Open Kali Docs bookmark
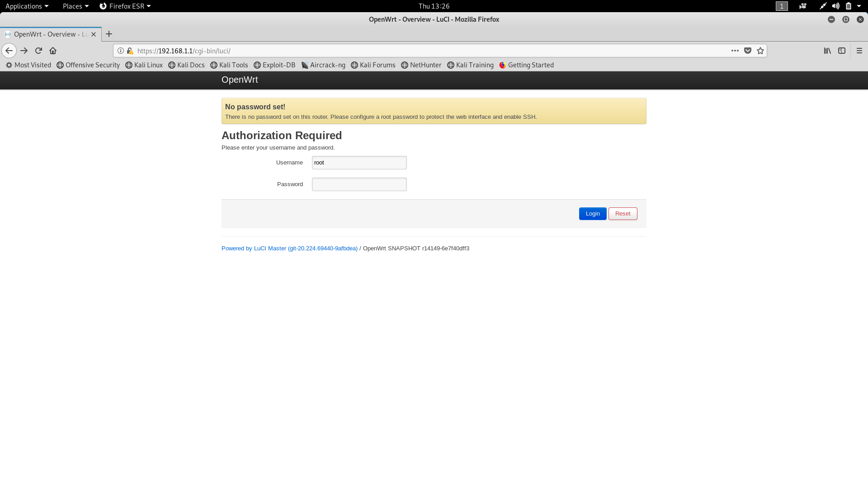 coord(186,65)
